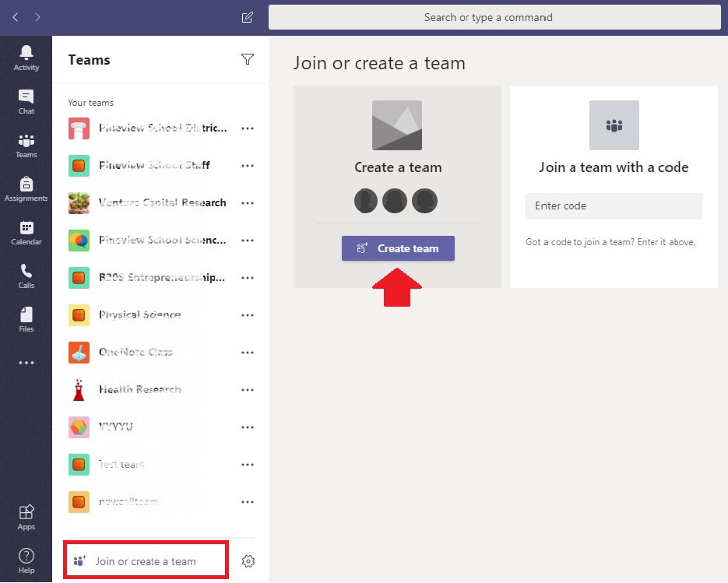
Task: Start a new chat with the compose icon
Action: (248, 17)
